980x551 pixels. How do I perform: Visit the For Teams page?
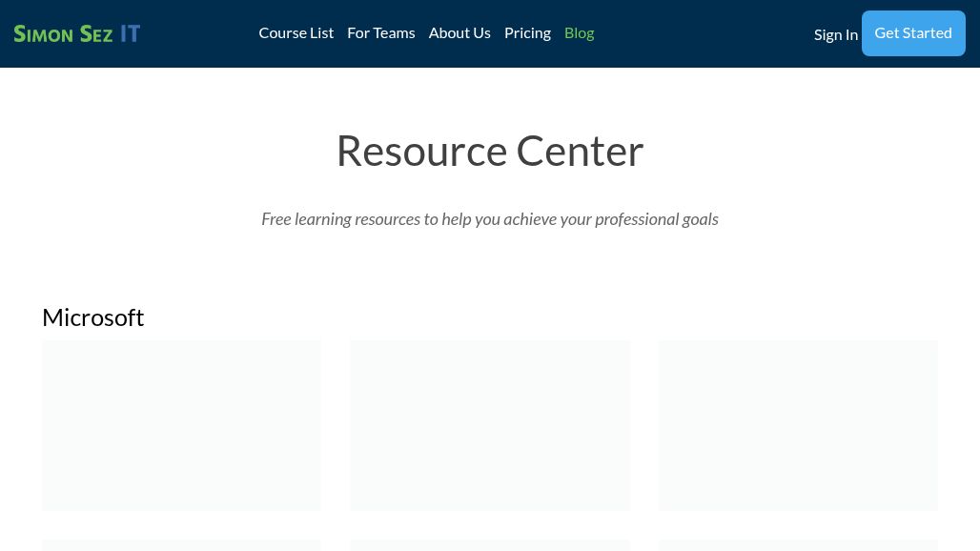[380, 31]
